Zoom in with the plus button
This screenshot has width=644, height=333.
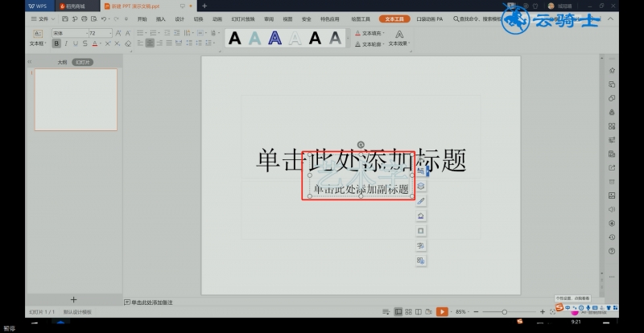[542, 311]
